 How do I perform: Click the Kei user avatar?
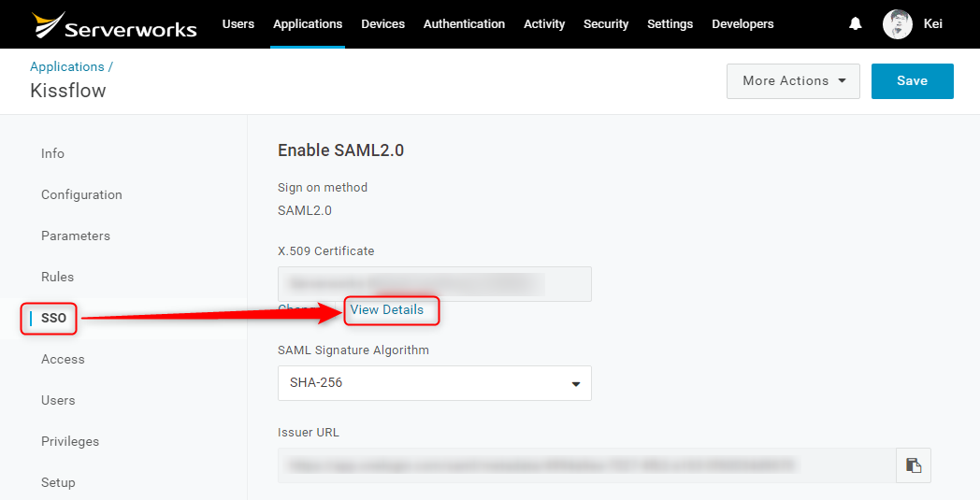click(898, 24)
